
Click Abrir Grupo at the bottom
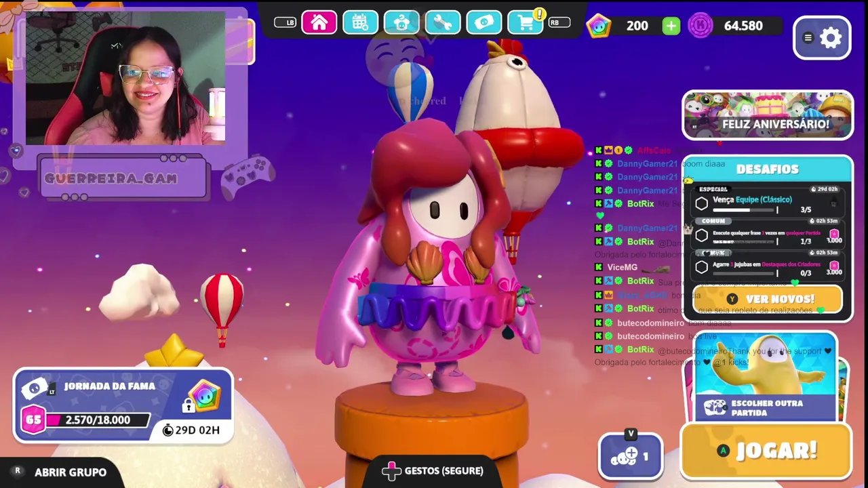tap(71, 472)
